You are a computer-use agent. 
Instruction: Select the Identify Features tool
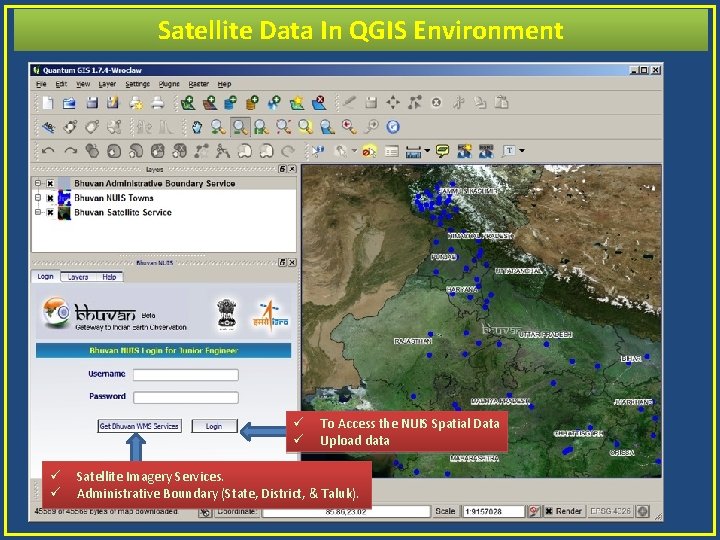tap(318, 151)
